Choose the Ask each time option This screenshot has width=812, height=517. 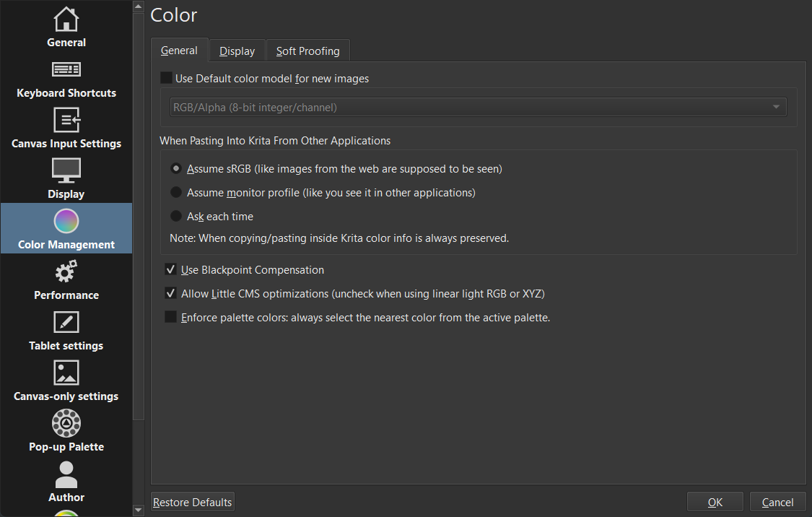click(x=176, y=216)
